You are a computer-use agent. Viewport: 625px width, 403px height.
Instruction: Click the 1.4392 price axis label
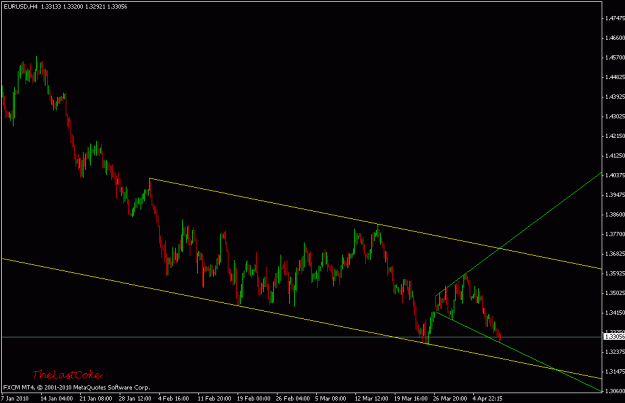tap(615, 97)
